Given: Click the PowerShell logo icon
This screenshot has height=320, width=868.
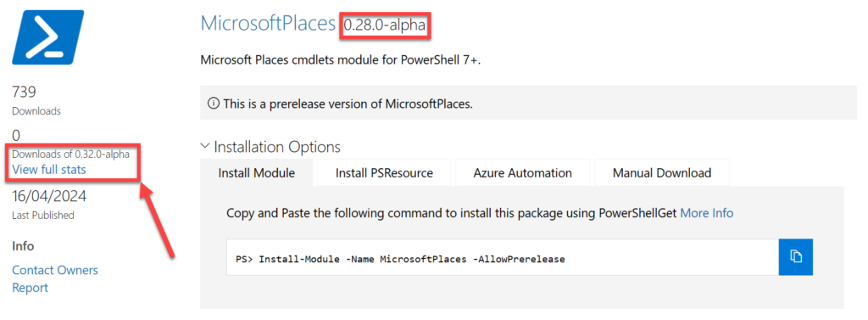Looking at the screenshot, I should click(48, 37).
